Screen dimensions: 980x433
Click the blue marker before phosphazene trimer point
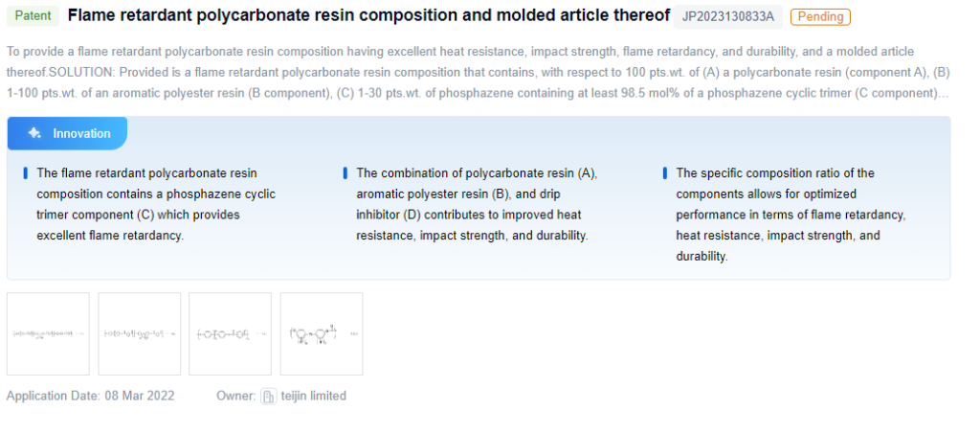(x=25, y=173)
